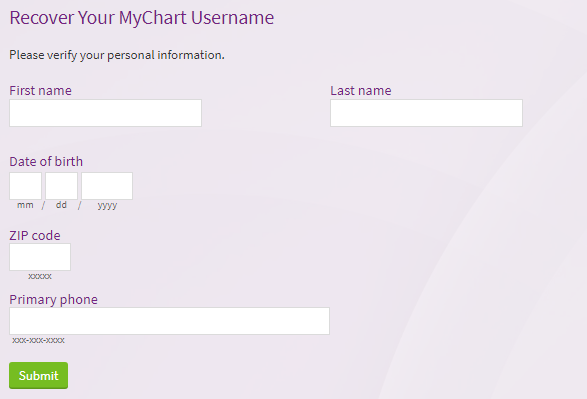Viewport: 587px width, 399px height.
Task: Submit the username recovery form
Action: [39, 375]
